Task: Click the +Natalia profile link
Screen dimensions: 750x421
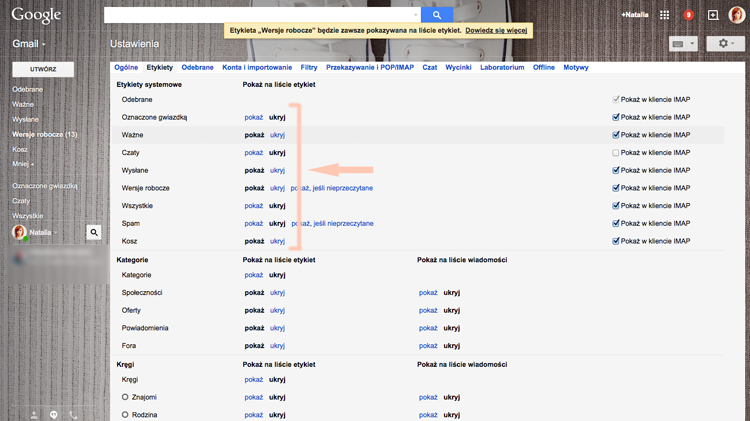Action: pos(635,15)
